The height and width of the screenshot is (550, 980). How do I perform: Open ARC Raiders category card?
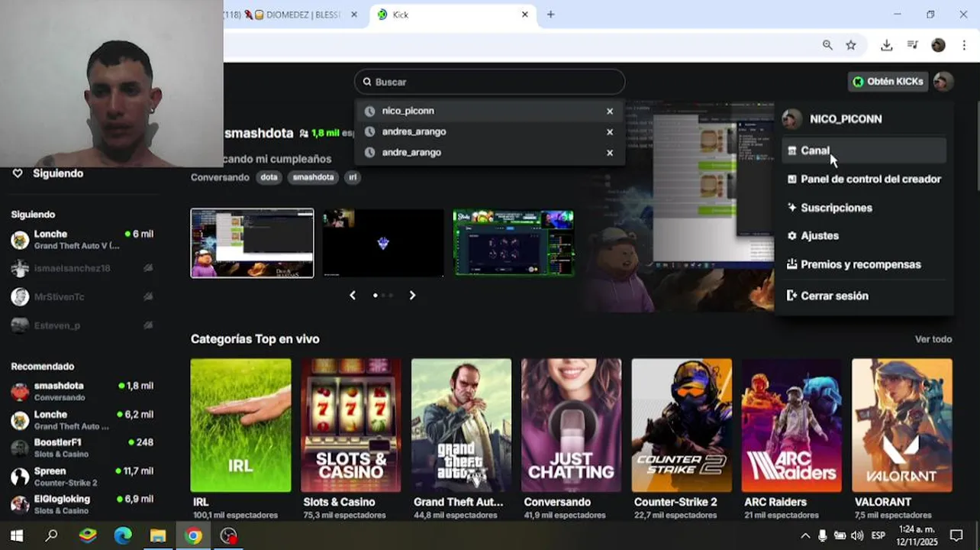click(791, 425)
